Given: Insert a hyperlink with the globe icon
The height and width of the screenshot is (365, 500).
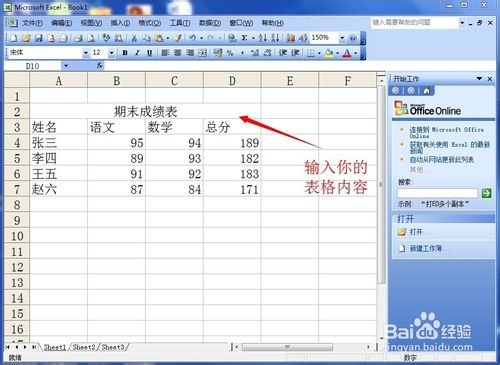Looking at the screenshot, I should click(232, 38).
